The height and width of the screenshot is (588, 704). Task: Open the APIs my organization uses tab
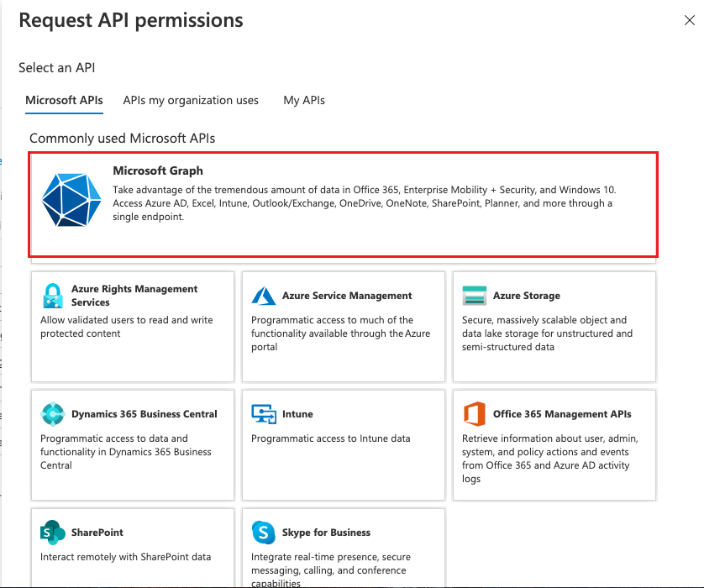coord(191,100)
